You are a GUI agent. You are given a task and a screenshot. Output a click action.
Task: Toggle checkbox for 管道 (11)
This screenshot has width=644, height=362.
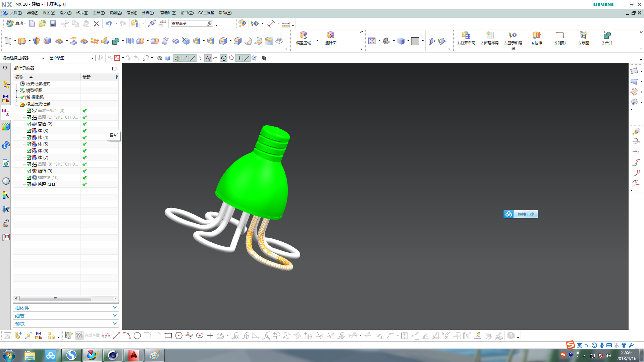coord(29,184)
